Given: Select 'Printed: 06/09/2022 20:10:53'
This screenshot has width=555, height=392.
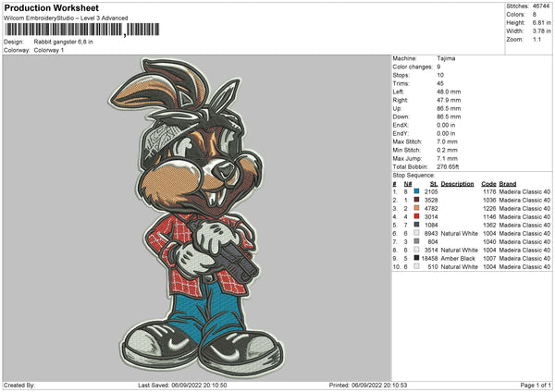Looking at the screenshot, I should [368, 385].
